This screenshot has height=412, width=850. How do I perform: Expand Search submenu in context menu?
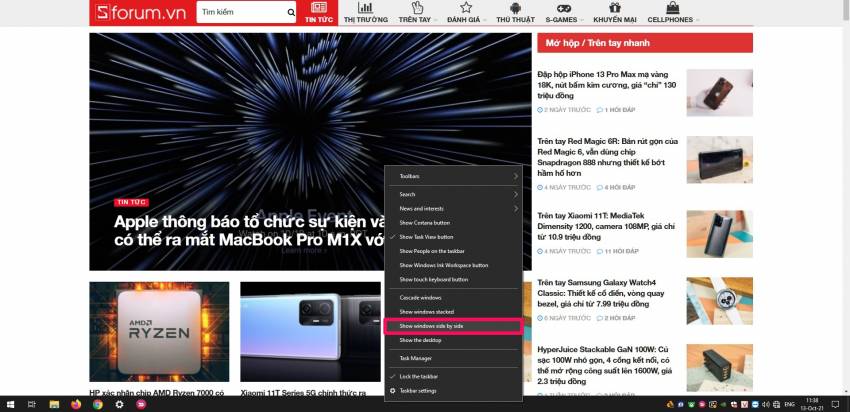[x=453, y=194]
